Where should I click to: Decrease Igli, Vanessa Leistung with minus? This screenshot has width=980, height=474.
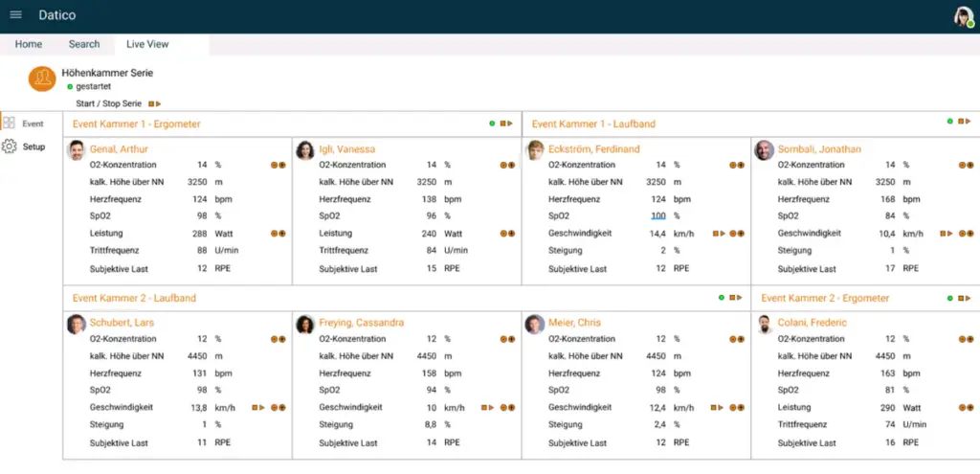click(503, 234)
